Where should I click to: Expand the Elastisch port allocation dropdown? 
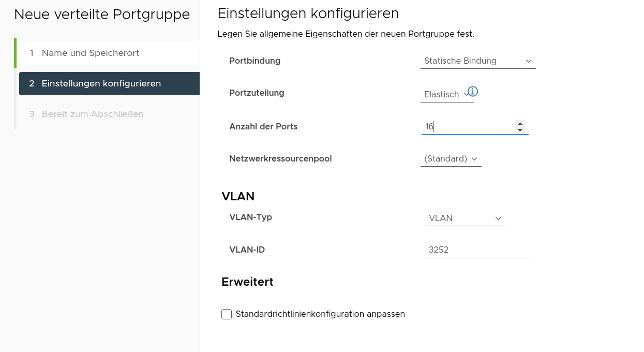tap(446, 95)
